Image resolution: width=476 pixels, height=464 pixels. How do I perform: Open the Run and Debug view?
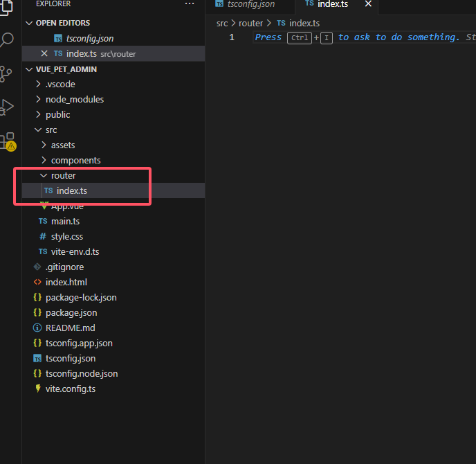7,107
